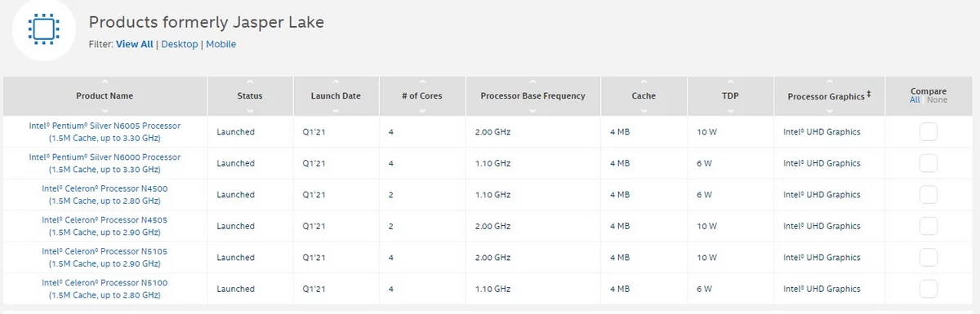Click the Status column header
The image size is (980, 314).
250,95
